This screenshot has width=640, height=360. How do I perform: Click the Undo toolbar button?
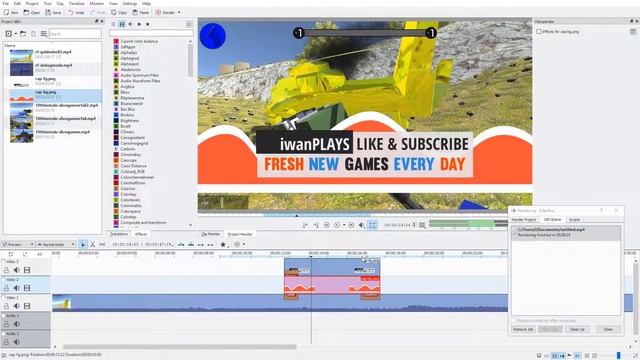[76, 13]
